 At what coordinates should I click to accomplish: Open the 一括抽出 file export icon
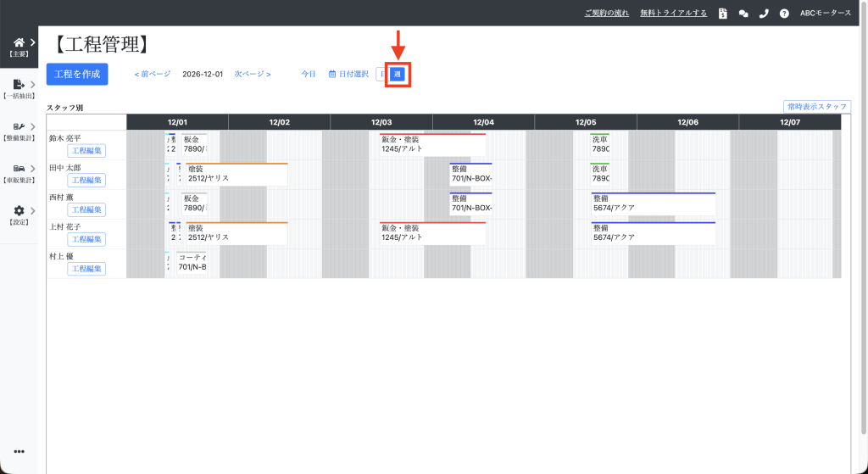(x=19, y=84)
